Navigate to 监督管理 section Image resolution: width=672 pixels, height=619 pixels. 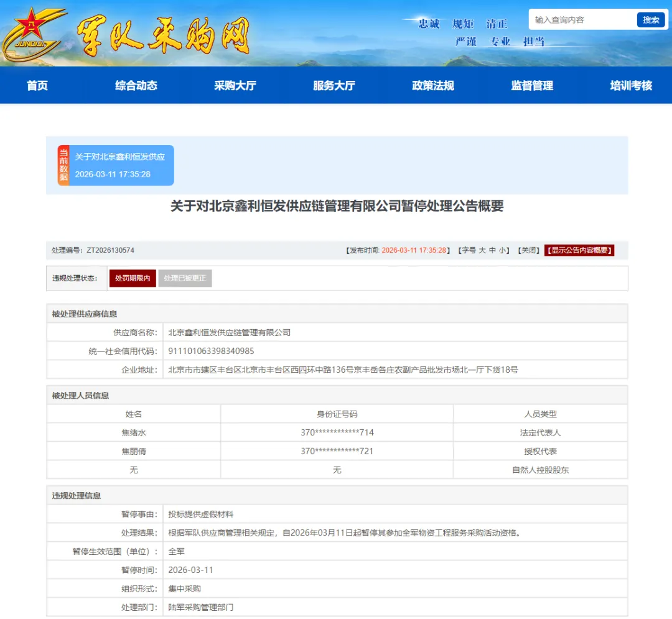pyautogui.click(x=532, y=86)
